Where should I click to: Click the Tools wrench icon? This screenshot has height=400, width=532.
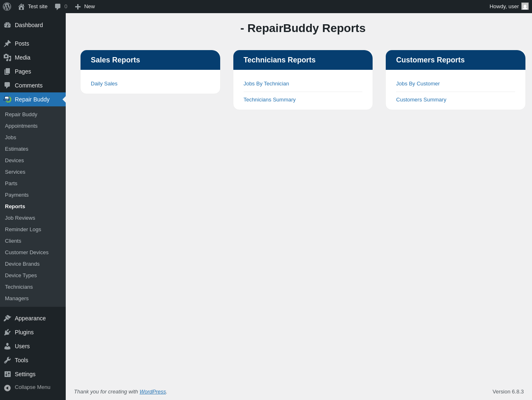click(7, 360)
